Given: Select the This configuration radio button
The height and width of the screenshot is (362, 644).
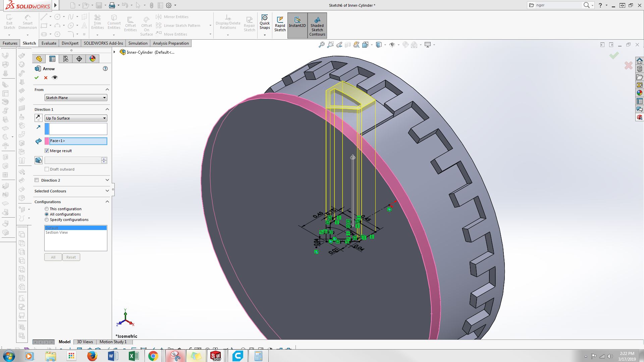Looking at the screenshot, I should (47, 209).
